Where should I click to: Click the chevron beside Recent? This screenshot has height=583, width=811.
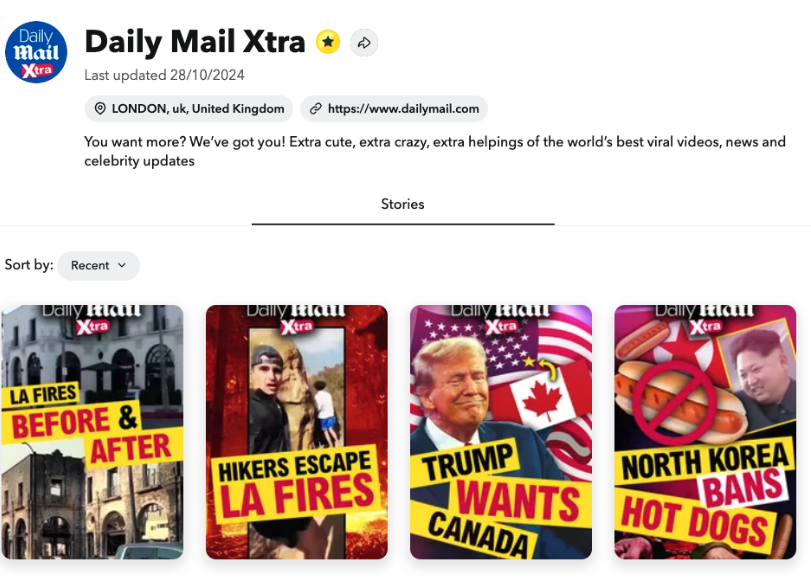tap(122, 265)
